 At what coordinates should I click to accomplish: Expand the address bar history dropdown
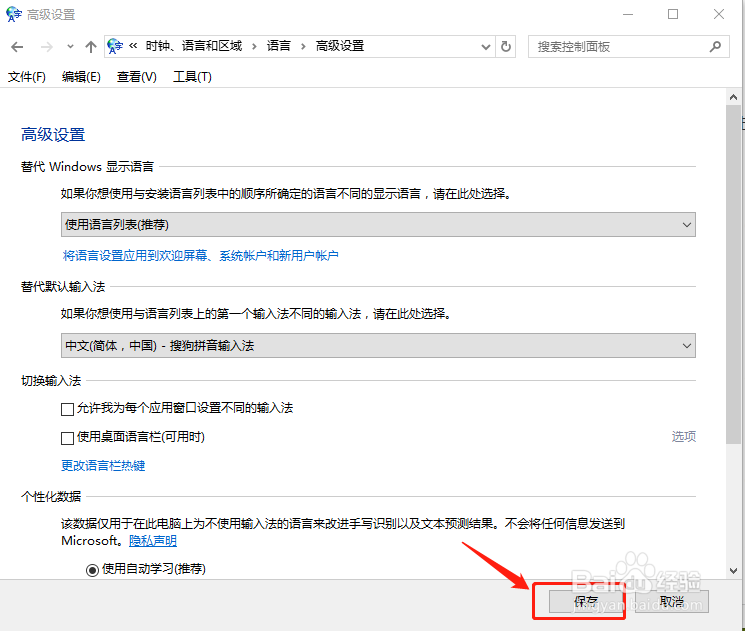coord(486,47)
